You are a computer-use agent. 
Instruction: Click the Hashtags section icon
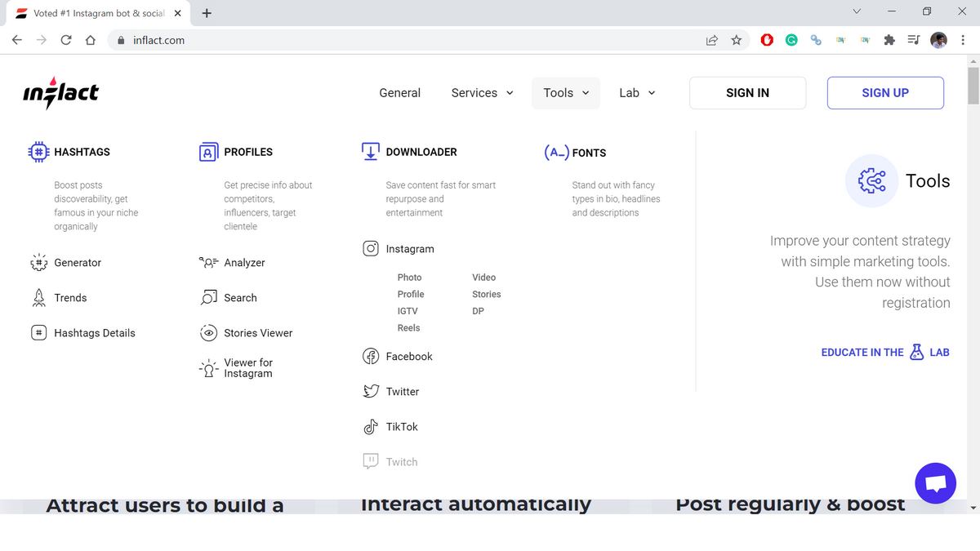point(38,152)
